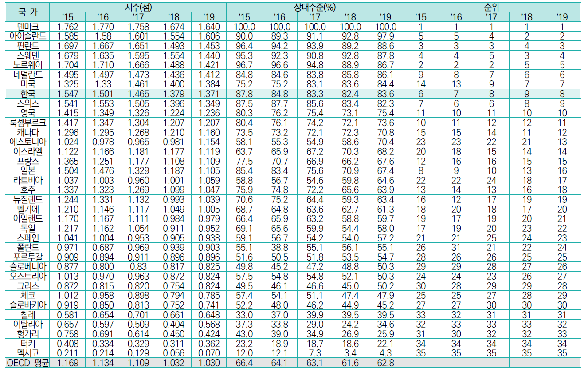Select the '네덜란드' row label
The image size is (588, 376).
pos(28,75)
